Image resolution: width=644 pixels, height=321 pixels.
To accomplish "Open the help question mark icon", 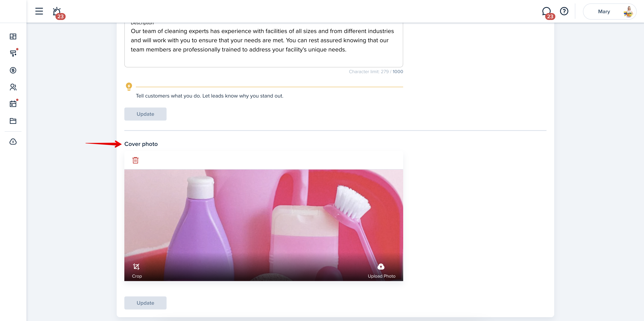I will point(564,11).
